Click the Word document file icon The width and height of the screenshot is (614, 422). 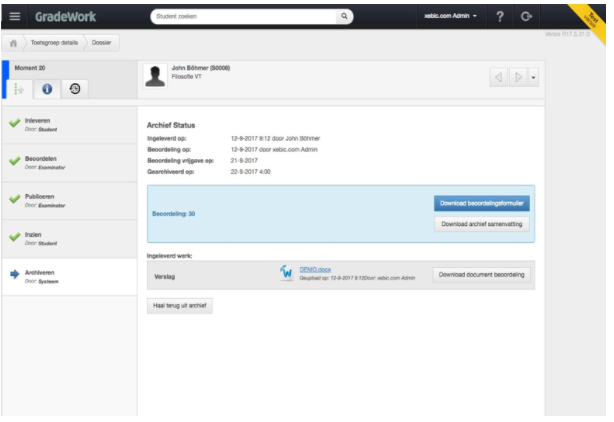tap(287, 272)
